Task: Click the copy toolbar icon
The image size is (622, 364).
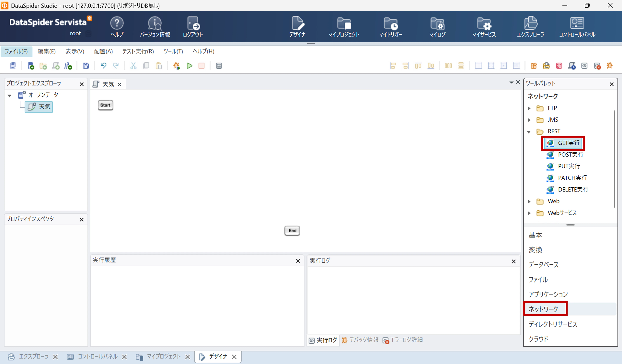Action: [x=146, y=66]
